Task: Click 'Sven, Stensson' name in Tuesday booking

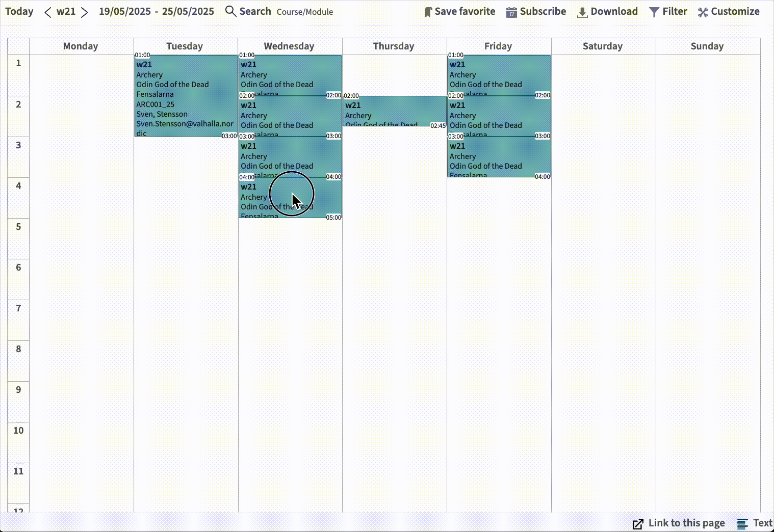Action: tap(162, 114)
